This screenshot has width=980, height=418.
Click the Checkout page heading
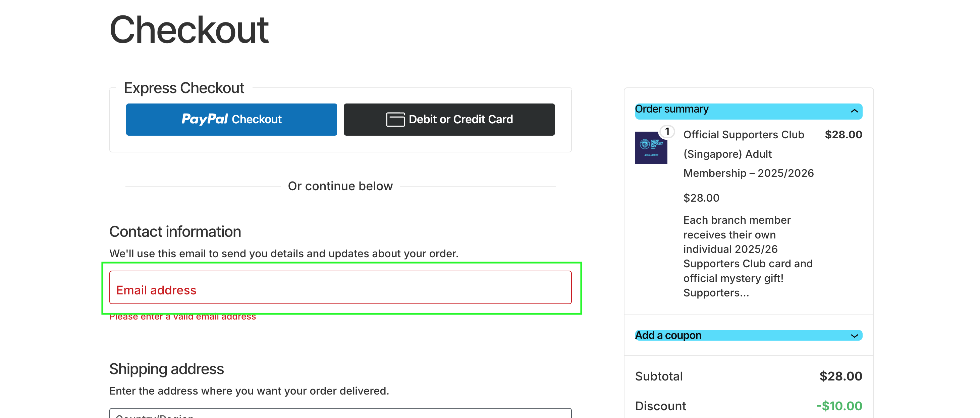pyautogui.click(x=189, y=30)
